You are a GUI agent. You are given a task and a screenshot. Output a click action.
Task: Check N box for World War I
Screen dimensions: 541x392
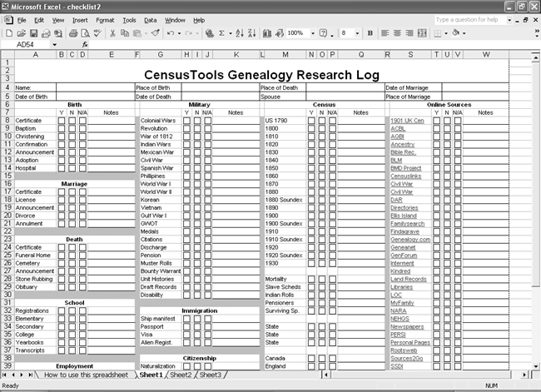(x=197, y=184)
